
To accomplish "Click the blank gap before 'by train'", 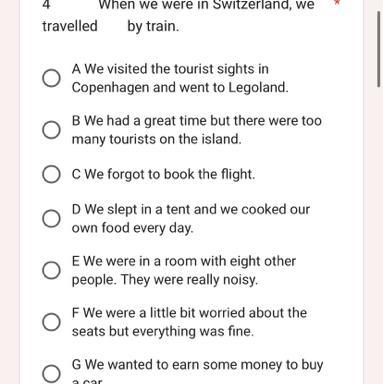I will tap(112, 26).
